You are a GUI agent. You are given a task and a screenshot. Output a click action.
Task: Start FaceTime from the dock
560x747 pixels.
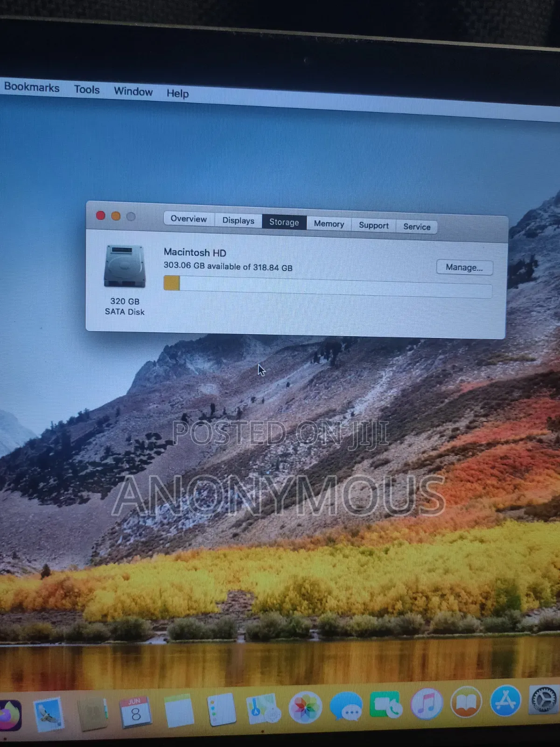point(386,705)
